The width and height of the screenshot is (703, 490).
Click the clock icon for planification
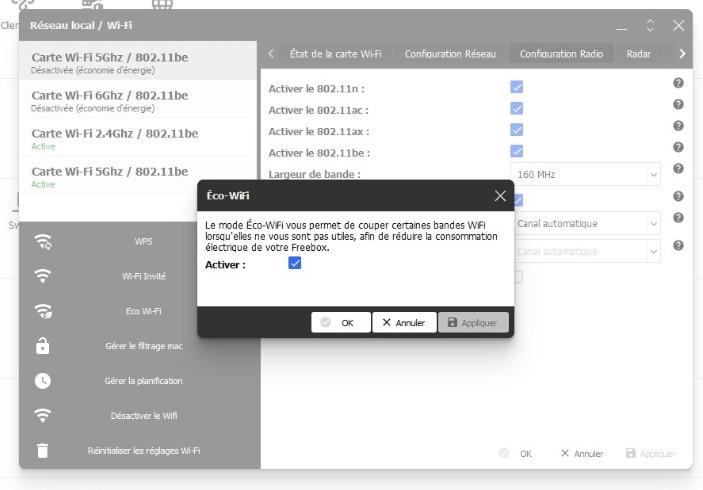pyautogui.click(x=43, y=381)
